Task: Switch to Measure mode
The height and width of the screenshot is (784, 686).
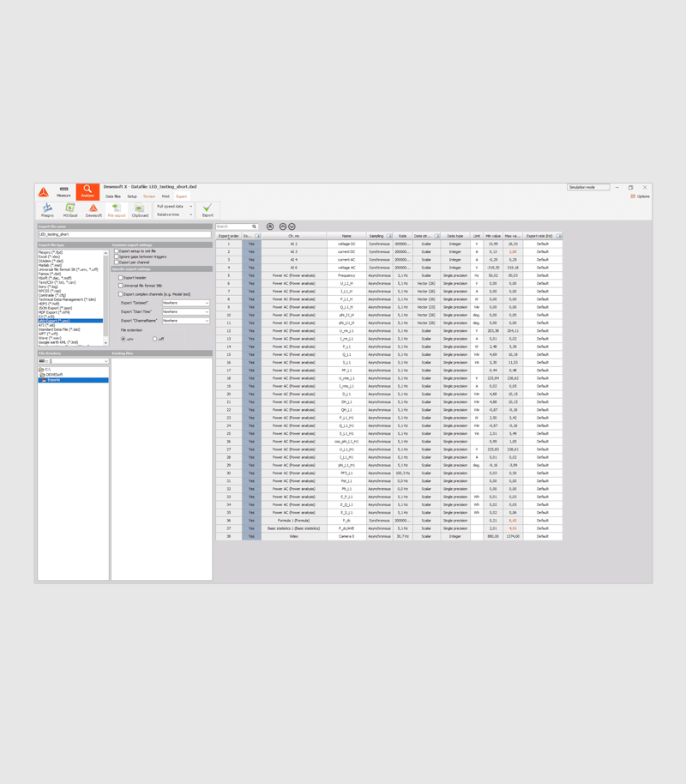Action: [x=63, y=191]
